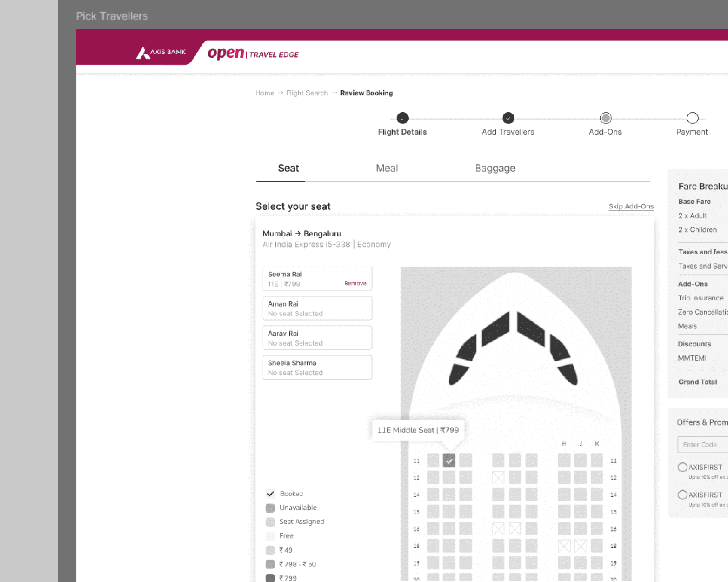The height and width of the screenshot is (582, 728).
Task: Click the open Travel Edge logo
Action: point(253,53)
